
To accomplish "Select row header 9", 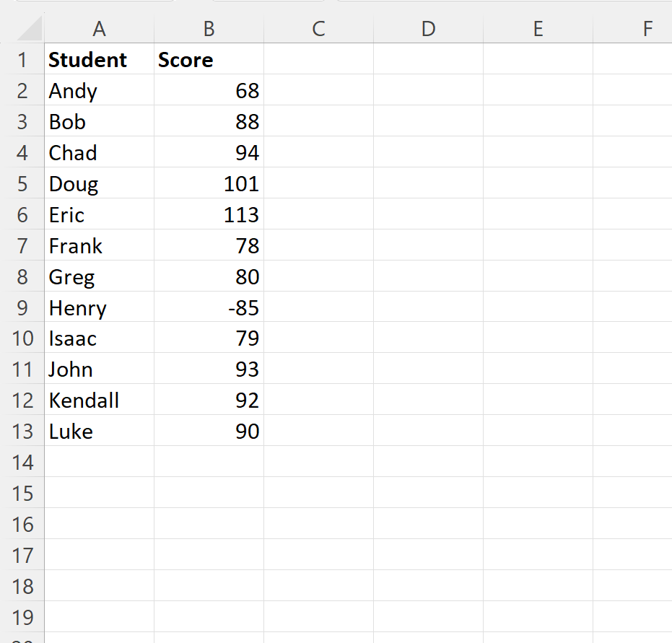I will (x=24, y=307).
